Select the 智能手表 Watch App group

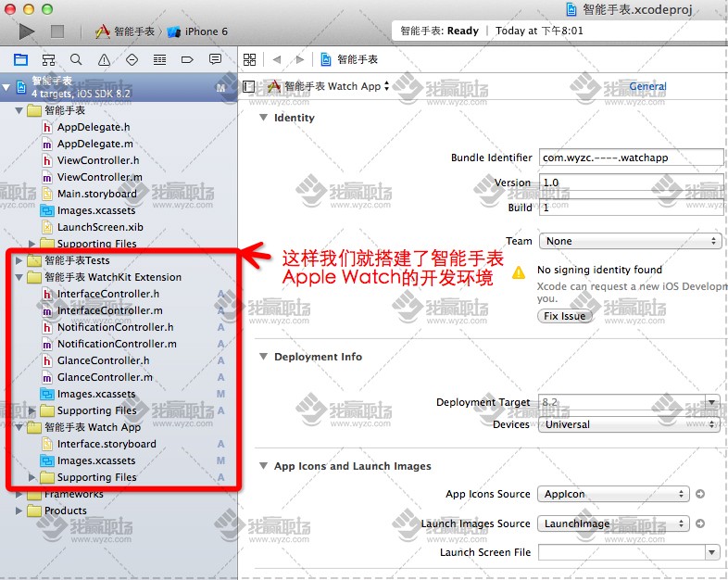point(92,427)
